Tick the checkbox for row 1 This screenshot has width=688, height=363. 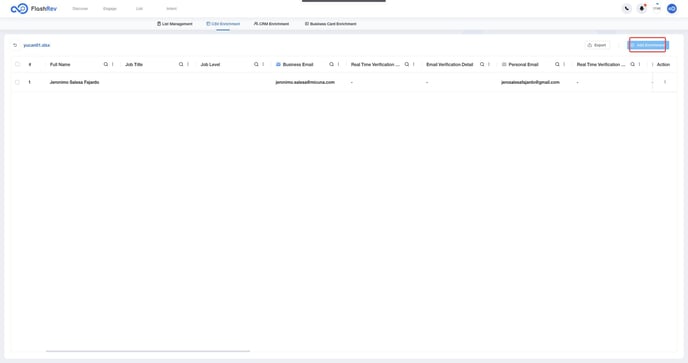[18, 82]
